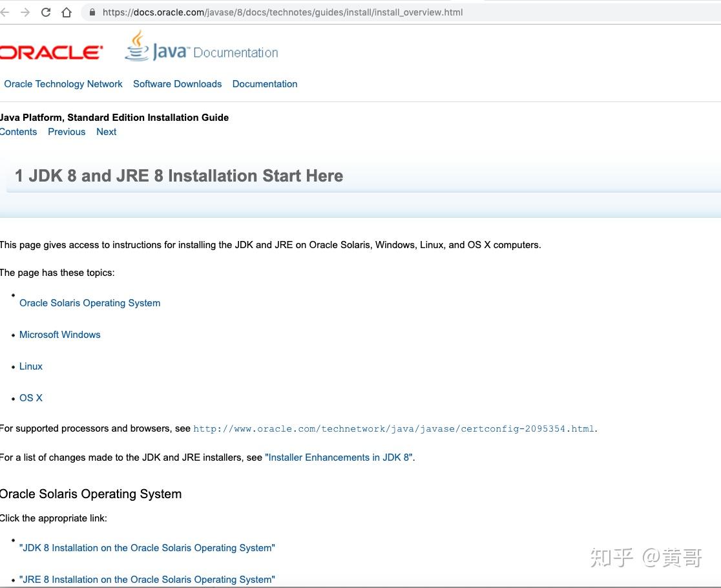Viewport: 721px width, 588px height.
Task: Click the Java coffee cup logo
Action: [x=136, y=45]
